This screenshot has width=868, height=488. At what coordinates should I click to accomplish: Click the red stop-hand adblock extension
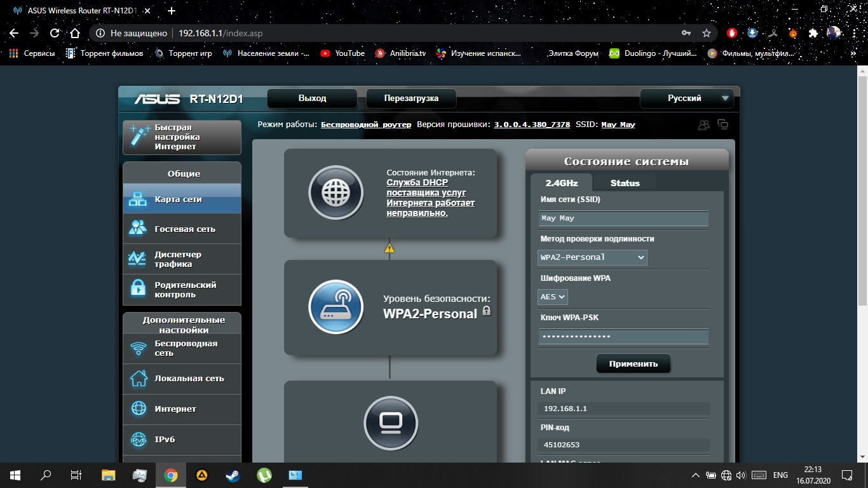coord(732,33)
